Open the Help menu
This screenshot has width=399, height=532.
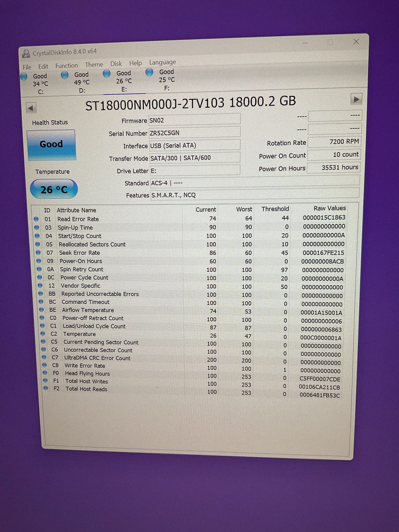(x=135, y=63)
